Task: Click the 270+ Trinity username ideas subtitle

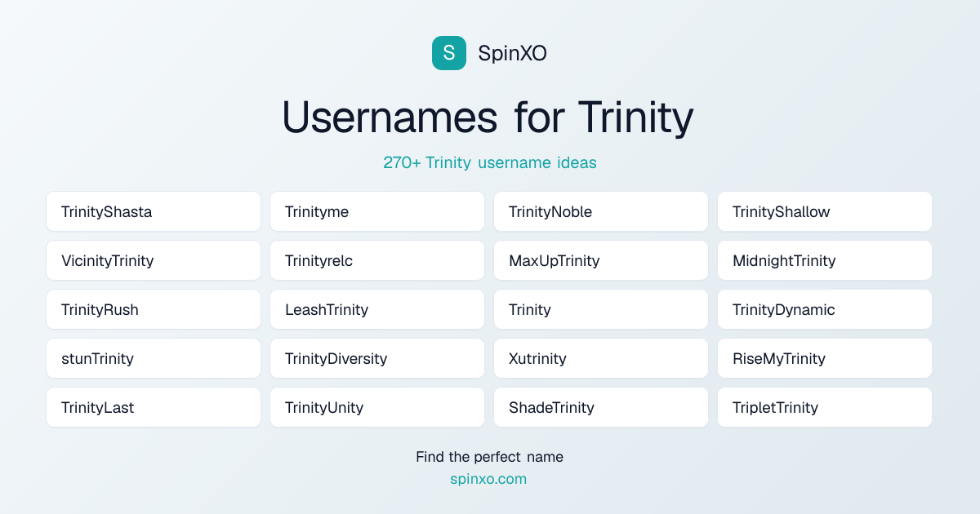Action: tap(490, 162)
